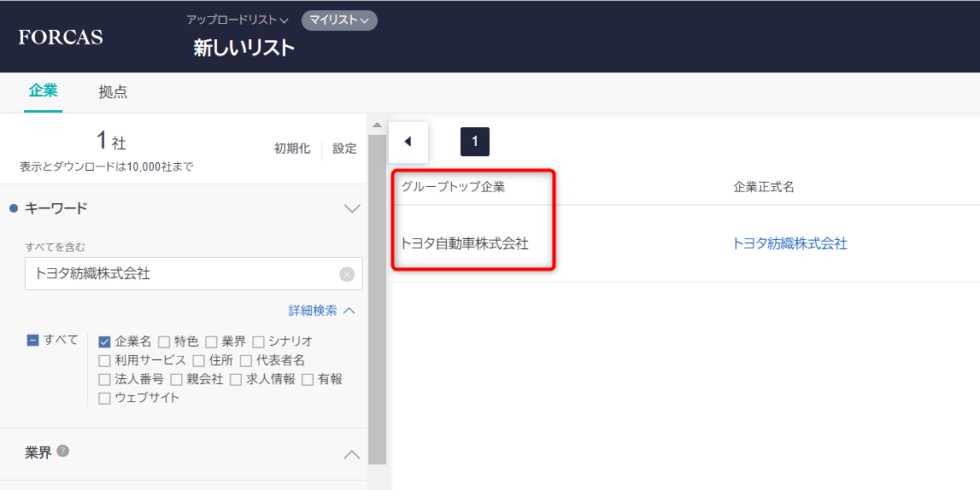Uncheck the 企業名 checkbox

click(105, 341)
